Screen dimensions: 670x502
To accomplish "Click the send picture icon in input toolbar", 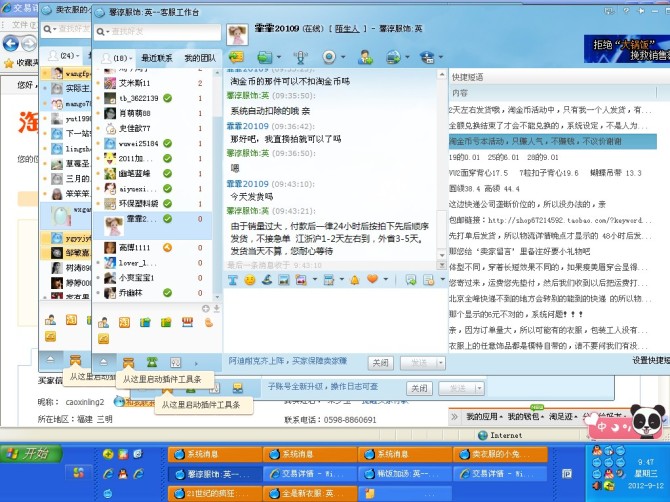I will coord(284,280).
